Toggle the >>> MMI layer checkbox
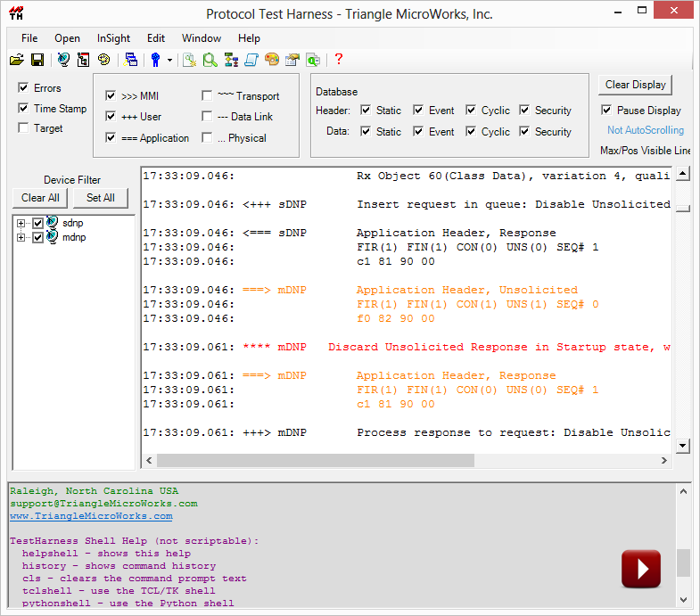 click(111, 95)
